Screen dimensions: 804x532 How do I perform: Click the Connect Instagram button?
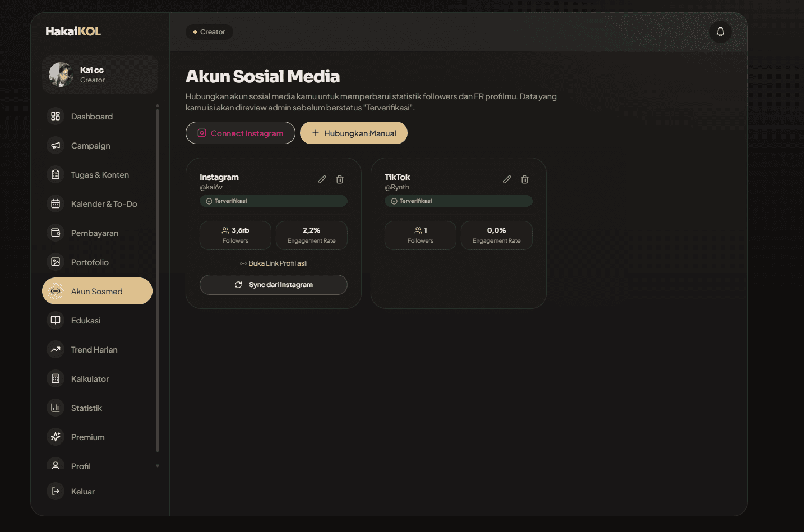(241, 133)
